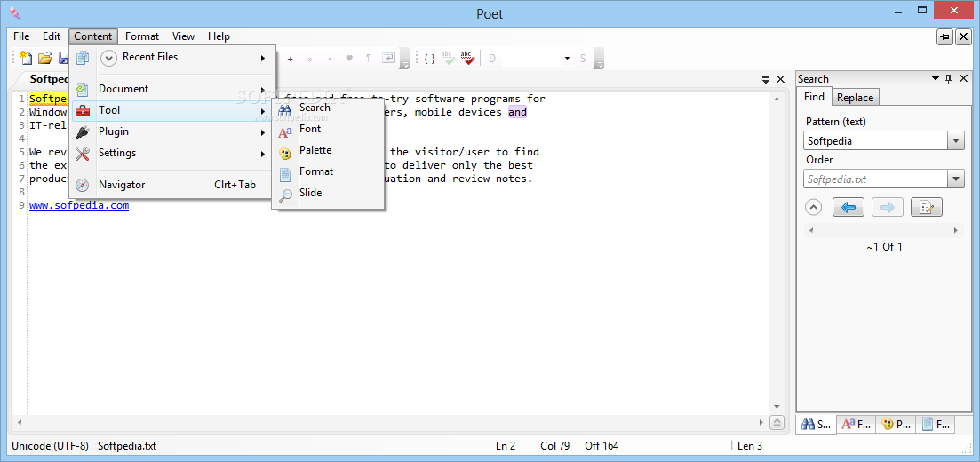Image resolution: width=980 pixels, height=462 pixels.
Task: Collapse search options with round chevron
Action: (813, 207)
